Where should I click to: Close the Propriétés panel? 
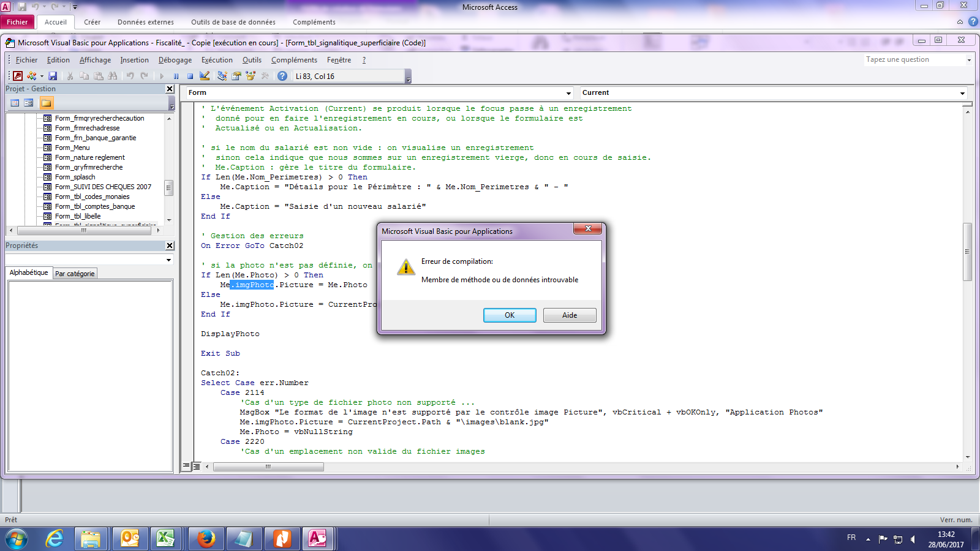point(170,246)
